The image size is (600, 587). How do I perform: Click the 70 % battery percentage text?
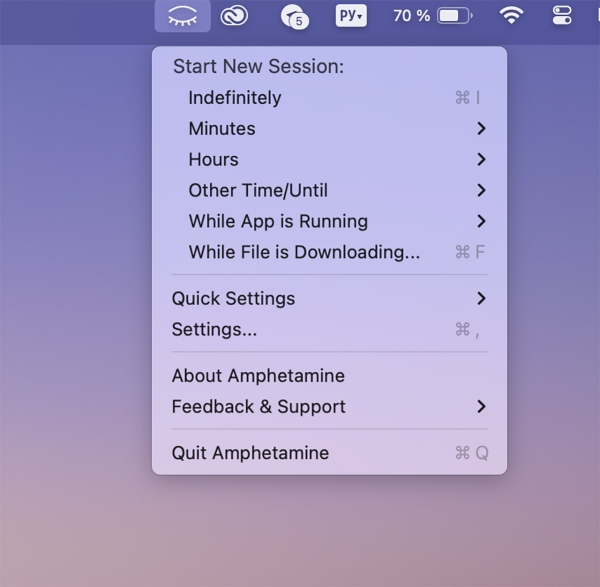pos(412,16)
